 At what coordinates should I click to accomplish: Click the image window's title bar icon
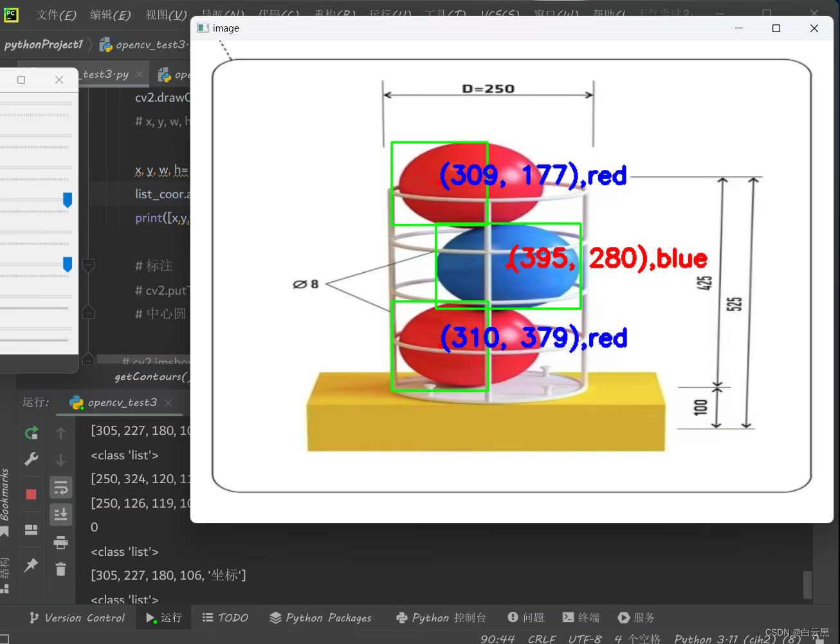(203, 28)
